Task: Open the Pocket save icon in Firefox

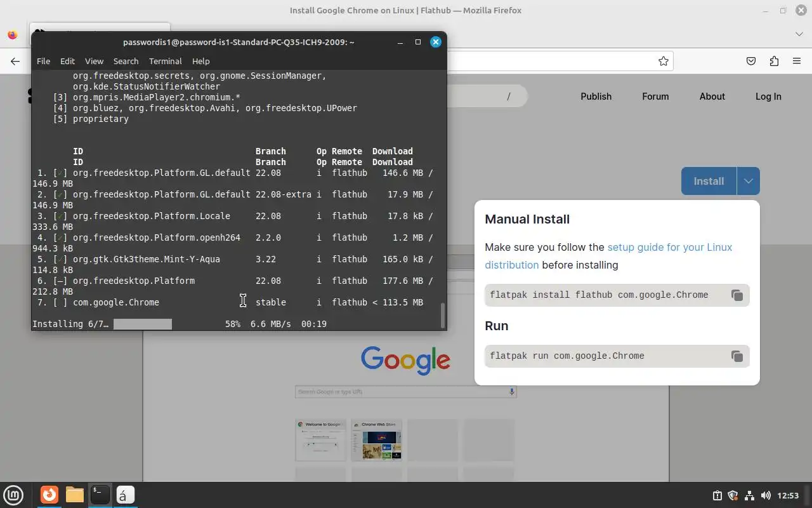Action: click(x=750, y=61)
